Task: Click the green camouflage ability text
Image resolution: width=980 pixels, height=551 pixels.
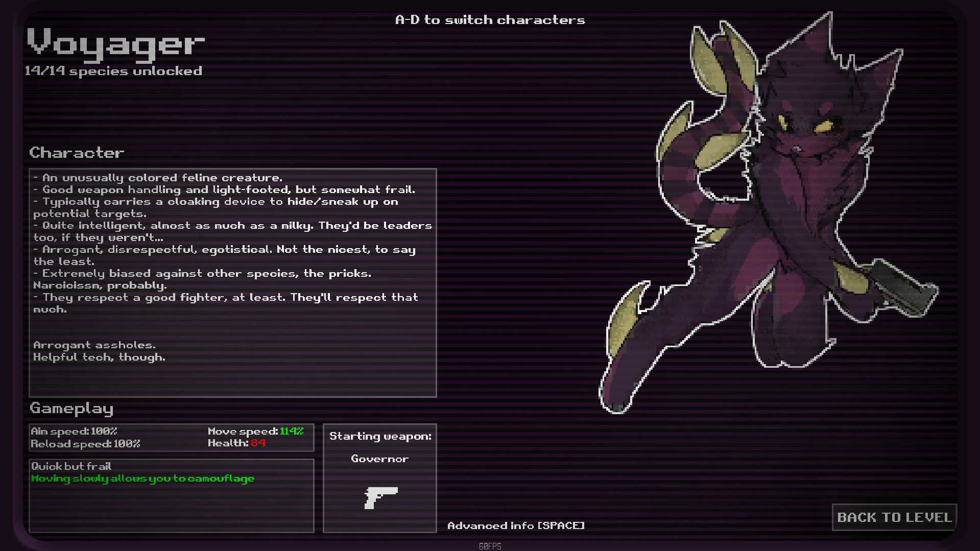Action: click(x=143, y=478)
